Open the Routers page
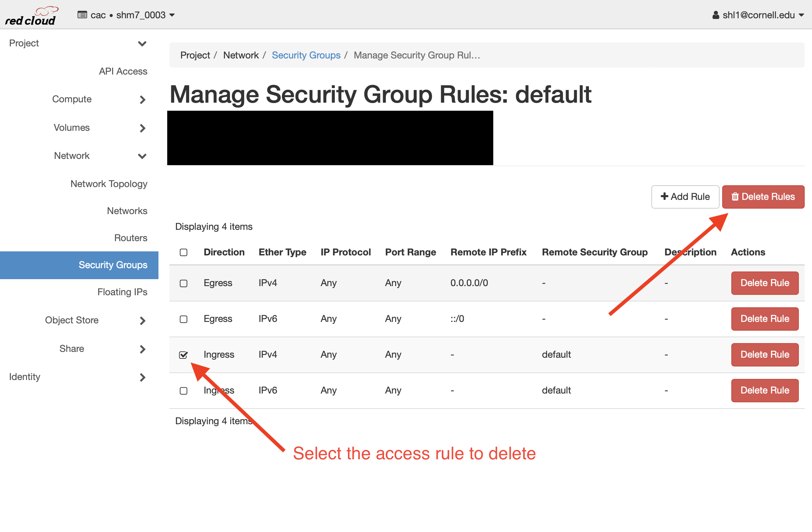This screenshot has height=532, width=812. (x=131, y=238)
